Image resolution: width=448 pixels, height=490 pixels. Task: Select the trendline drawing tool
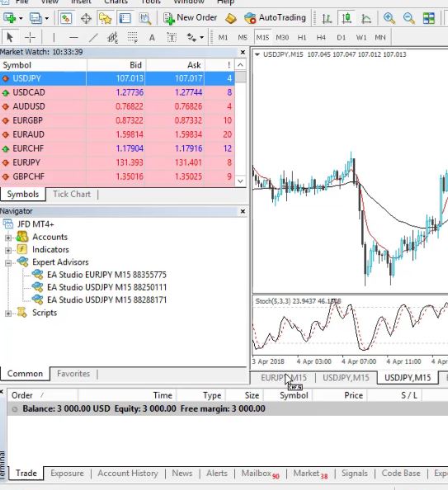[x=93, y=37]
